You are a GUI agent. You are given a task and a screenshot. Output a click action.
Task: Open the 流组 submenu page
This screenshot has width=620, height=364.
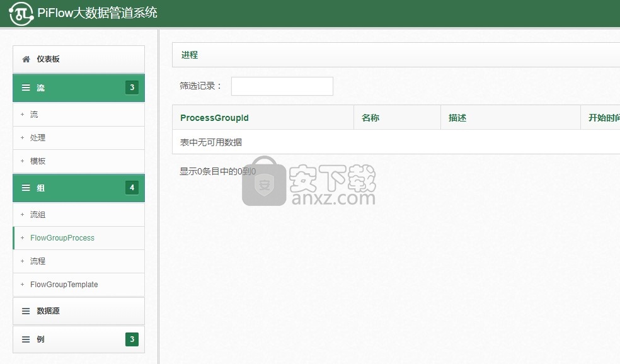tap(79, 215)
